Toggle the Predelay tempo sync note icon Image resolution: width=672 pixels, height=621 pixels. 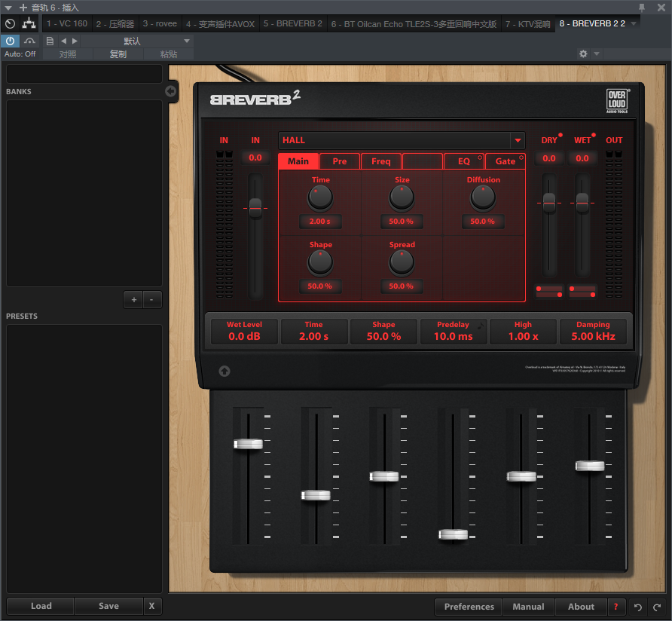click(x=481, y=325)
